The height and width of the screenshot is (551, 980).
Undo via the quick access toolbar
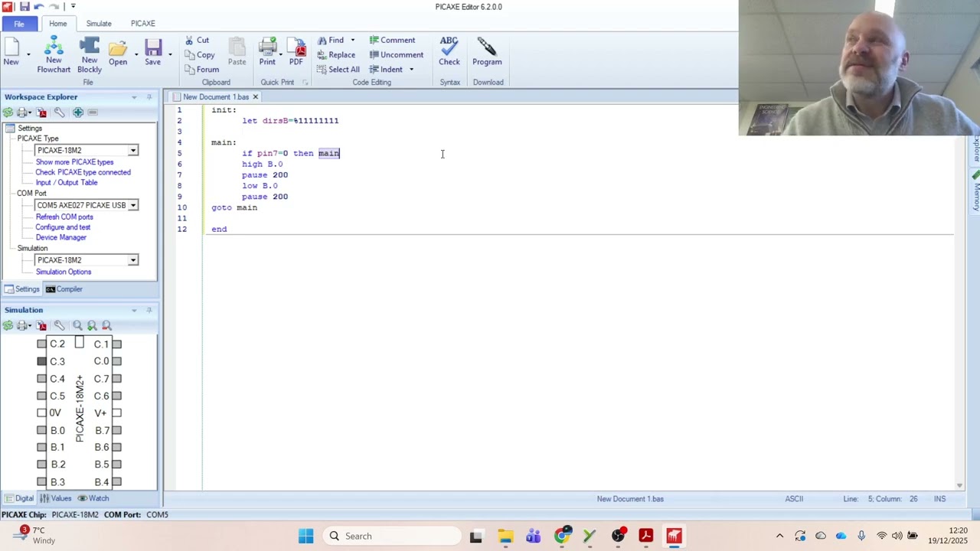point(39,6)
